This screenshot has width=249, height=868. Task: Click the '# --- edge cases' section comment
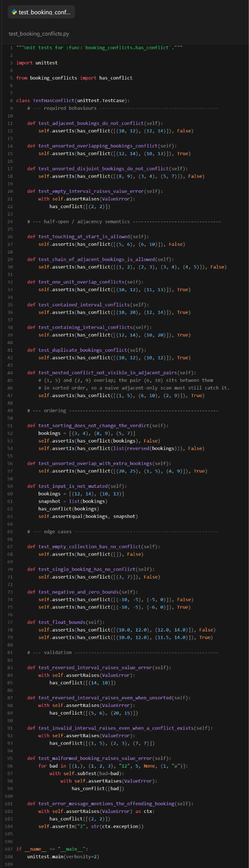click(x=123, y=531)
